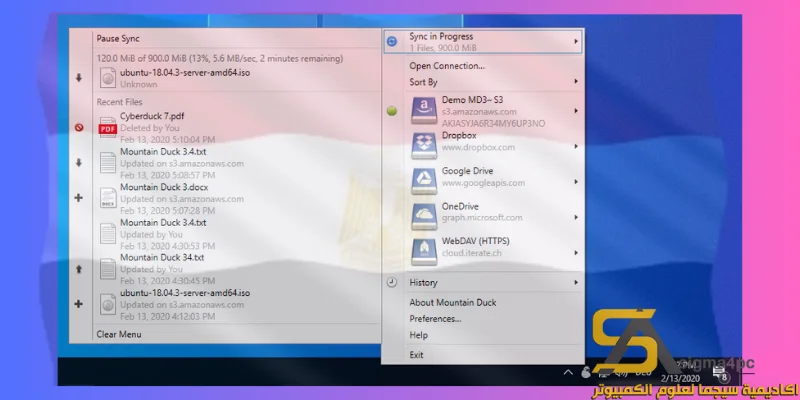Expand the Sync in Progress submenu arrow
Viewport: 800px width, 400px height.
point(576,41)
